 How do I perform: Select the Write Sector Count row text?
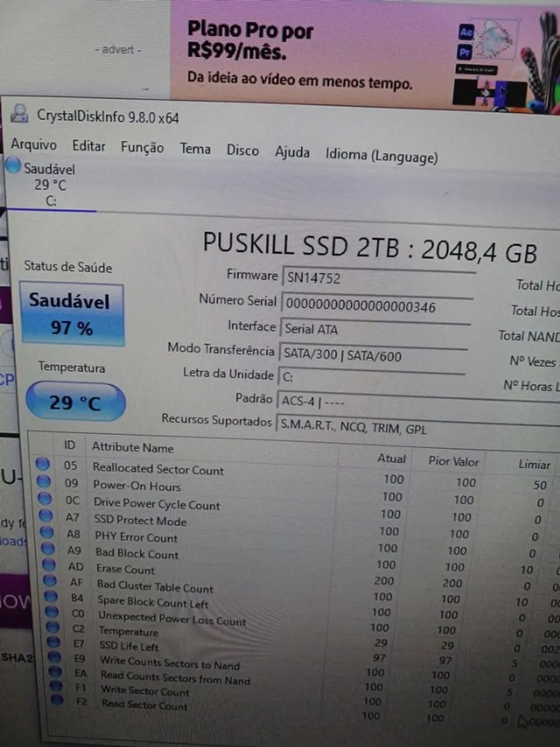tap(145, 691)
